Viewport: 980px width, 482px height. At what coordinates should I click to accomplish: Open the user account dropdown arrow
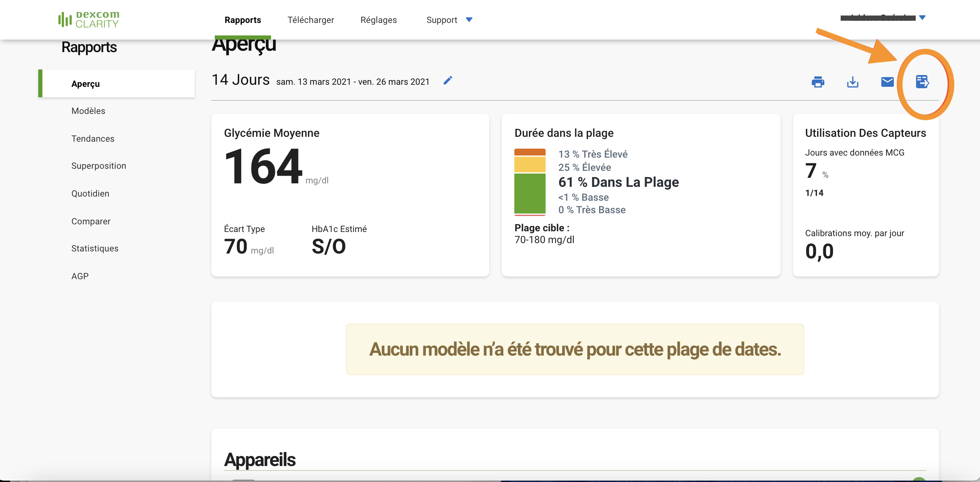click(922, 17)
